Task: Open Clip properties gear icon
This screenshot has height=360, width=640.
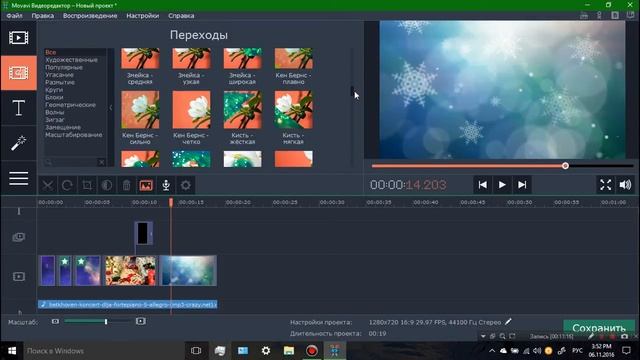Action: (185, 185)
